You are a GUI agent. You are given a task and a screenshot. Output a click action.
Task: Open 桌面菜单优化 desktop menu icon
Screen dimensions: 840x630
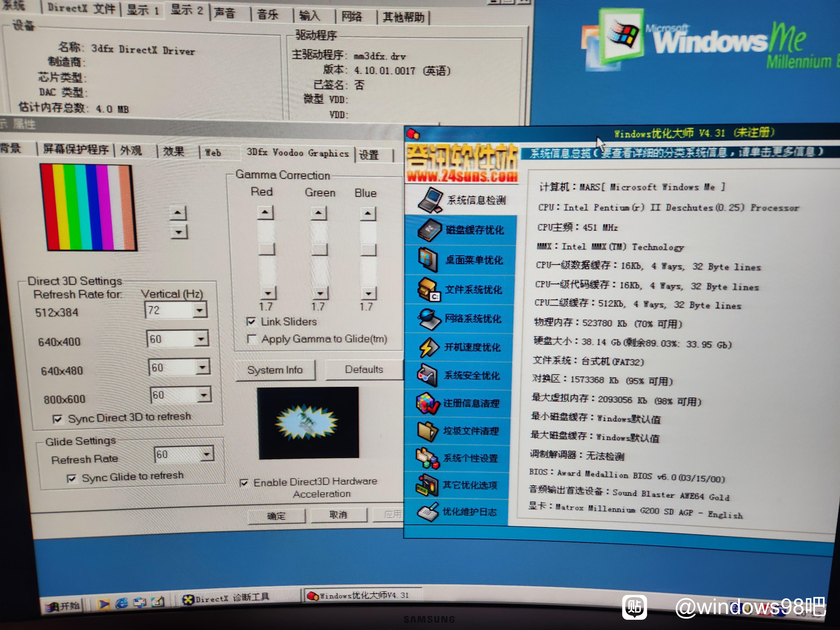tap(428, 260)
